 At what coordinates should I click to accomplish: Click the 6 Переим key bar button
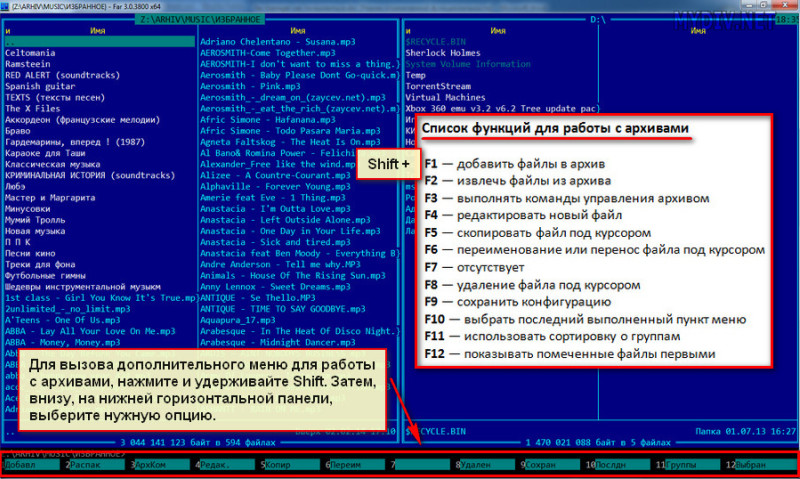(355, 465)
